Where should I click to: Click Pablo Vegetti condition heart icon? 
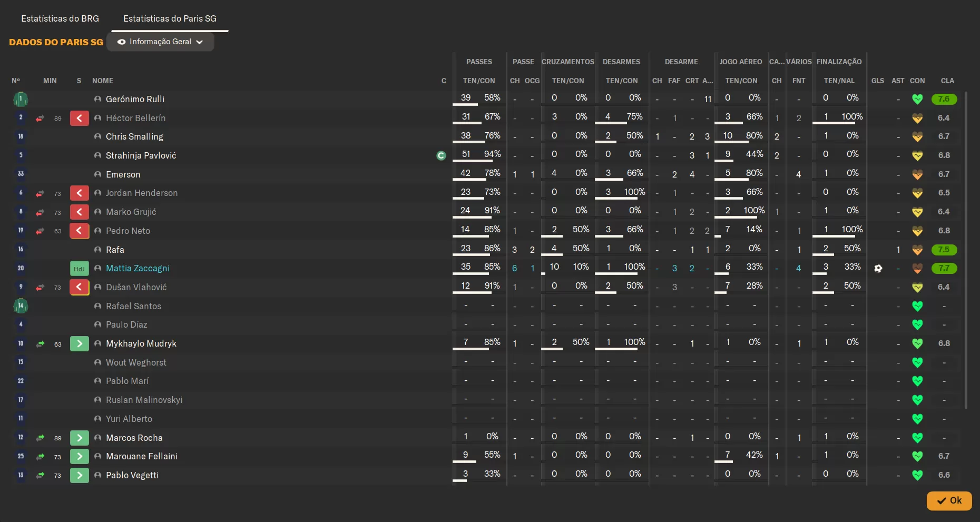coord(917,476)
